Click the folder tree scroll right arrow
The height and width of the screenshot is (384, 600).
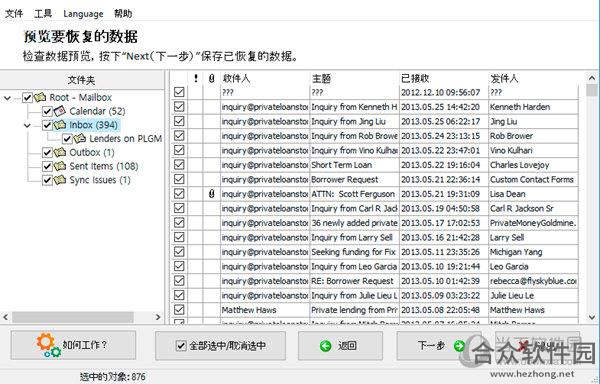pyautogui.click(x=158, y=317)
